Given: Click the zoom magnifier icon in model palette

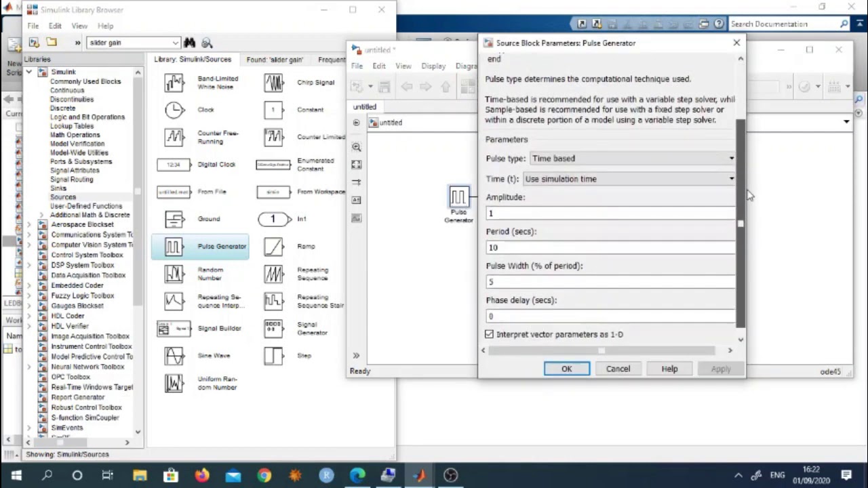Looking at the screenshot, I should click(357, 147).
